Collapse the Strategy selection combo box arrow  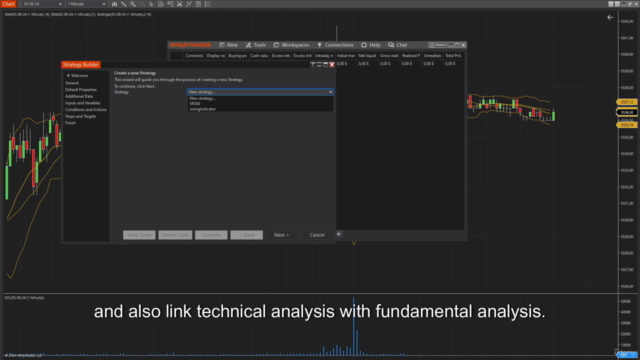(330, 92)
